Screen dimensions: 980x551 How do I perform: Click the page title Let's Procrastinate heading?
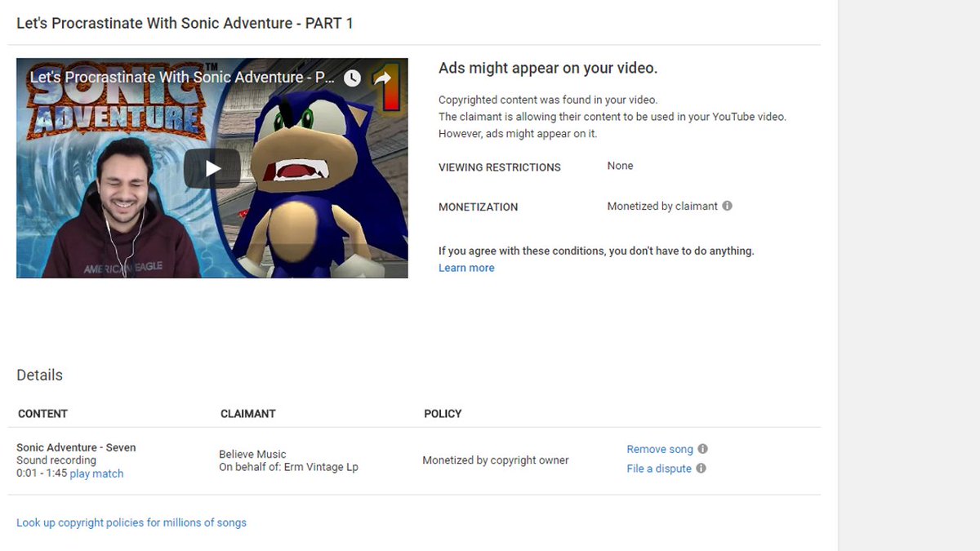185,23
